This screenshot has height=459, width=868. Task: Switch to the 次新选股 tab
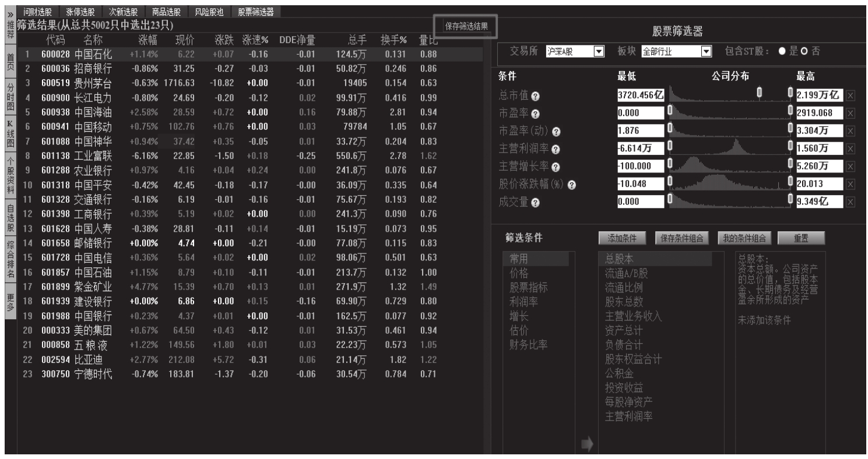[124, 11]
